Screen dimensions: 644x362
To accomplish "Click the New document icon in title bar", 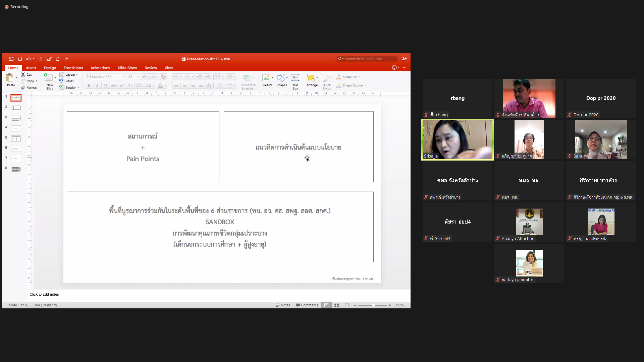I will [x=58, y=59].
